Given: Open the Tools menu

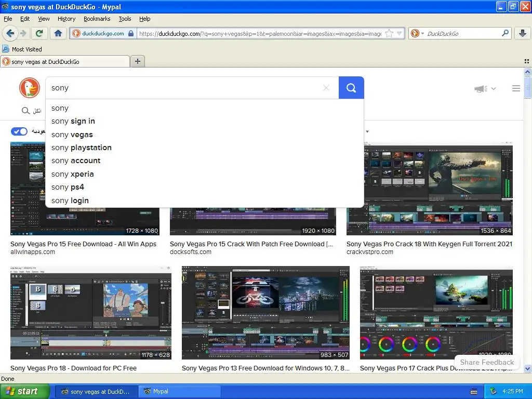Looking at the screenshot, I should pyautogui.click(x=125, y=19).
